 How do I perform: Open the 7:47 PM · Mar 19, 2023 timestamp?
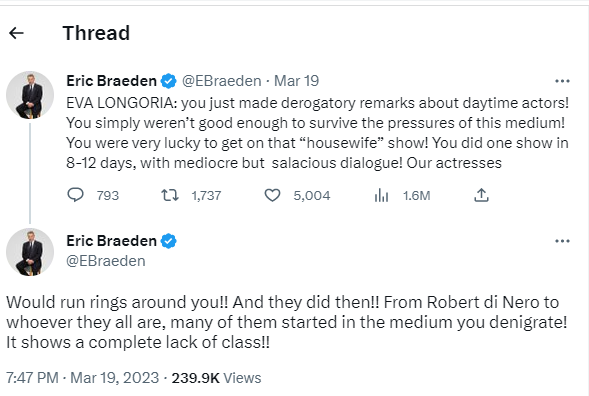pos(83,378)
